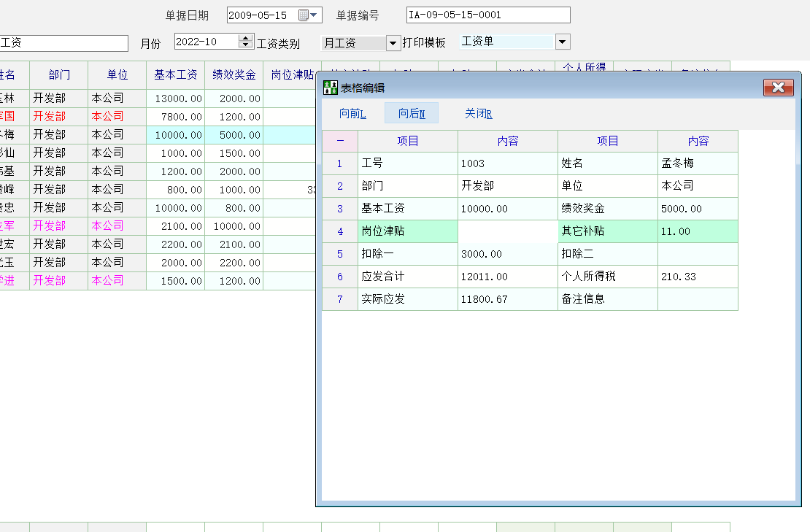Click the 部门 column header in main table
810x532 pixels.
pos(59,74)
